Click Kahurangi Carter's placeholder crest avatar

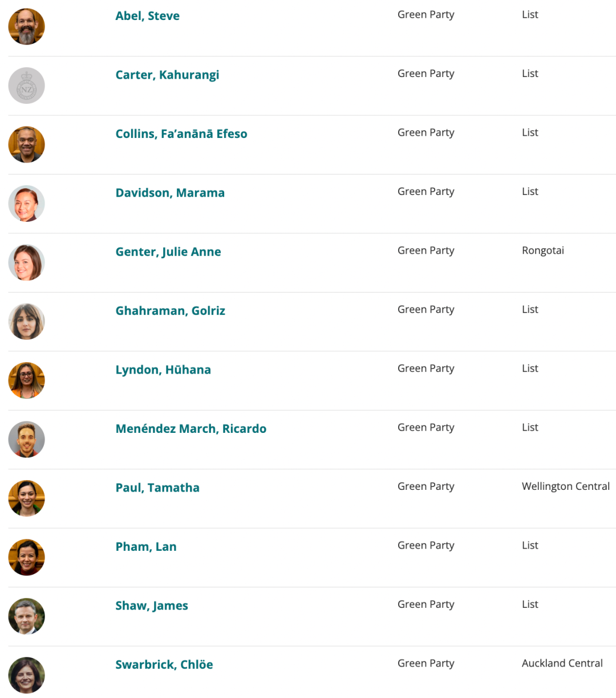click(26, 86)
